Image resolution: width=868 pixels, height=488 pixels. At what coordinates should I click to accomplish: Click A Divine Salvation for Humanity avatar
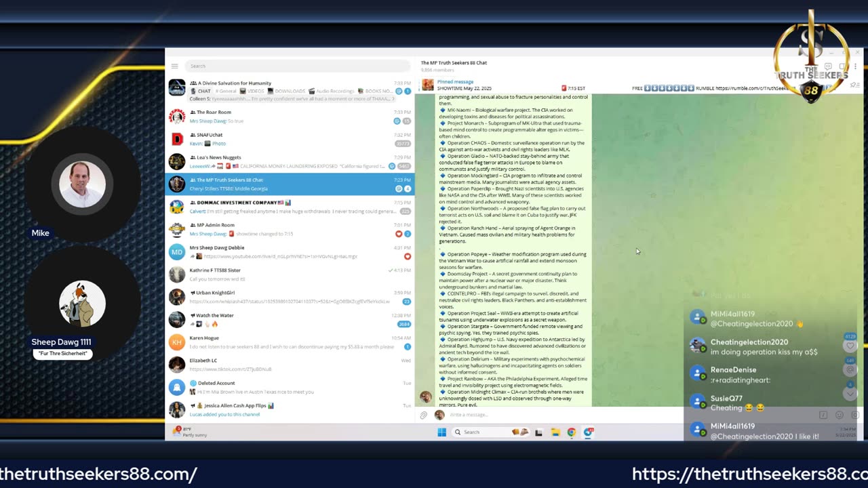point(177,88)
